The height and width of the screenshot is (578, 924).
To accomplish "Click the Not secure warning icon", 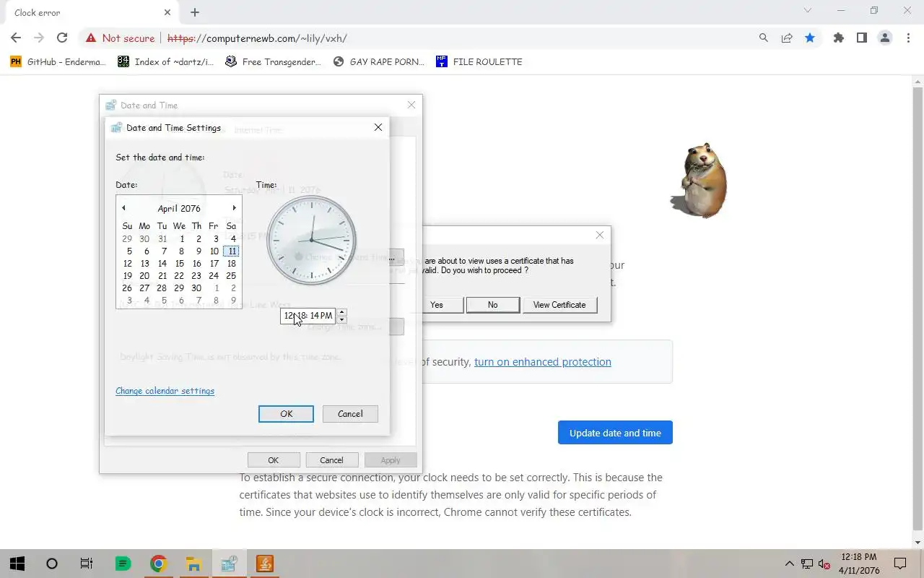I will (x=90, y=38).
